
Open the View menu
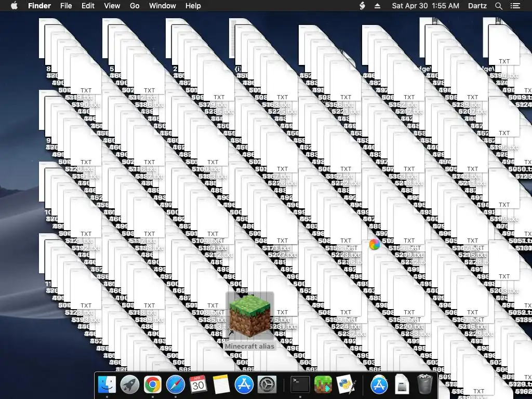[112, 6]
